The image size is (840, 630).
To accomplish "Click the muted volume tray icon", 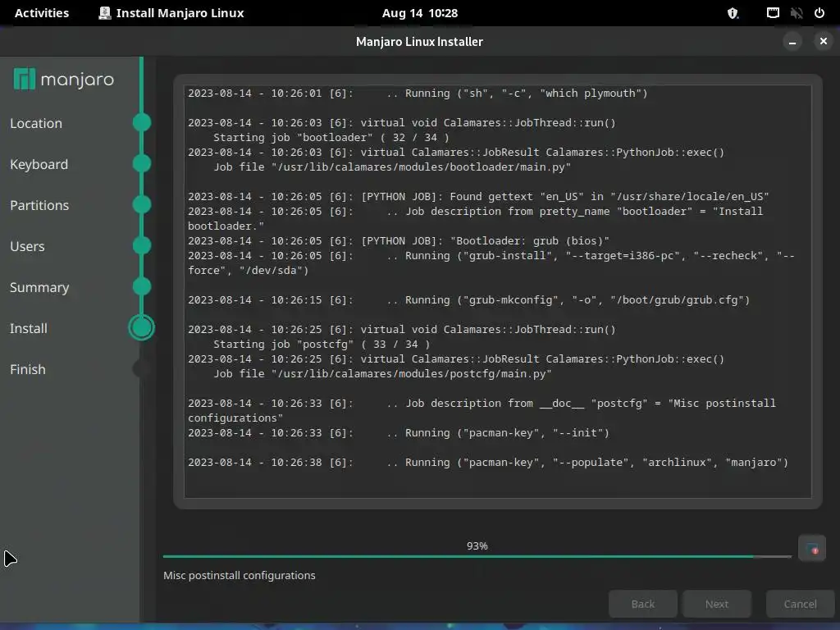I will pyautogui.click(x=797, y=13).
